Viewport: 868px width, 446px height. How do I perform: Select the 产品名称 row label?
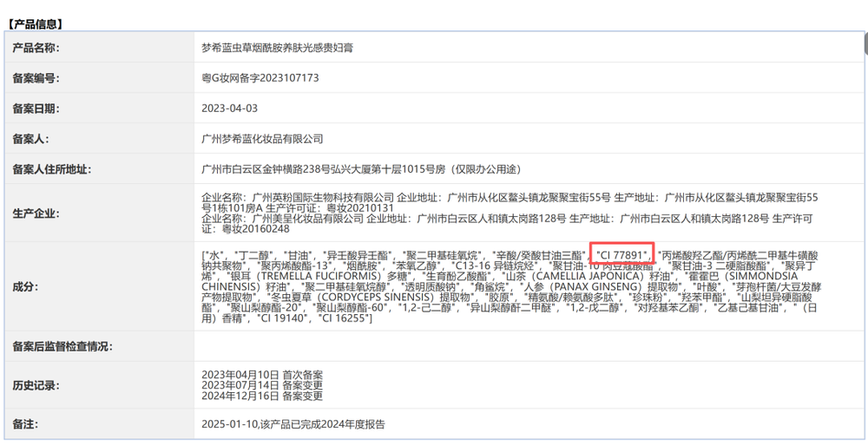pyautogui.click(x=36, y=48)
